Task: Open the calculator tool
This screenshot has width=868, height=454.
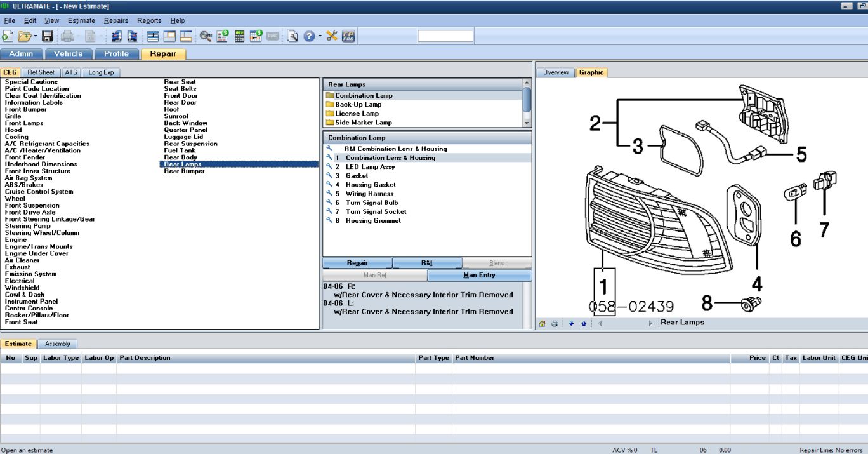Action: [239, 36]
